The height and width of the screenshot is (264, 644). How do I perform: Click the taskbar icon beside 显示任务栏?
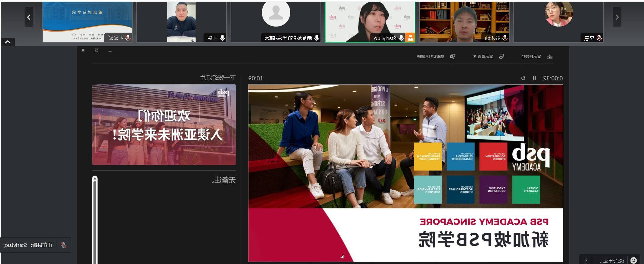(x=550, y=56)
